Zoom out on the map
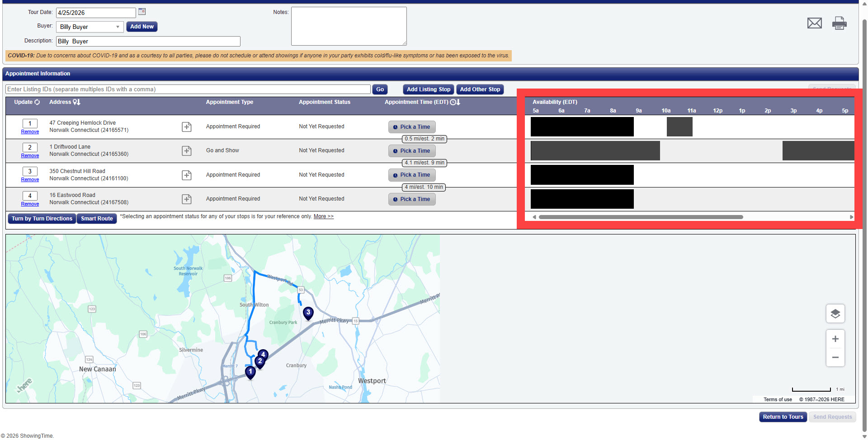 click(835, 357)
